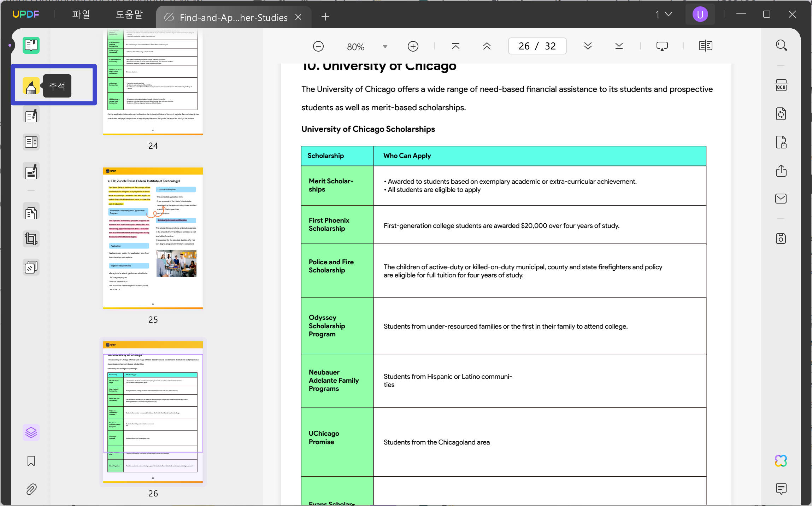Open the 파일 menu
This screenshot has width=812, height=506.
point(81,14)
